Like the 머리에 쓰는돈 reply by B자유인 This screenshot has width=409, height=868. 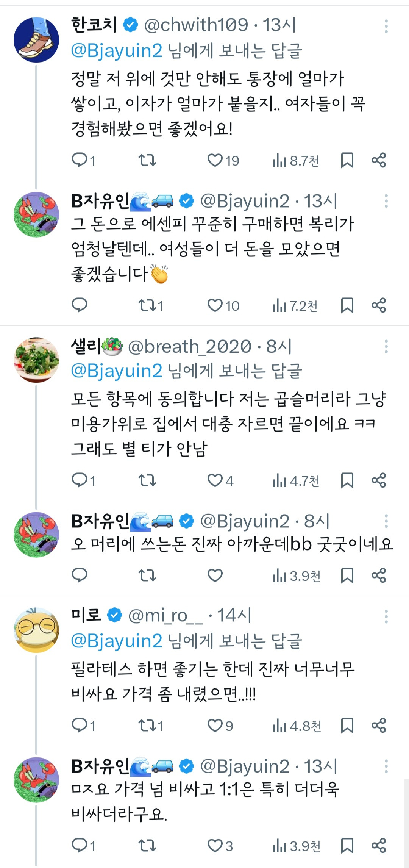215,576
